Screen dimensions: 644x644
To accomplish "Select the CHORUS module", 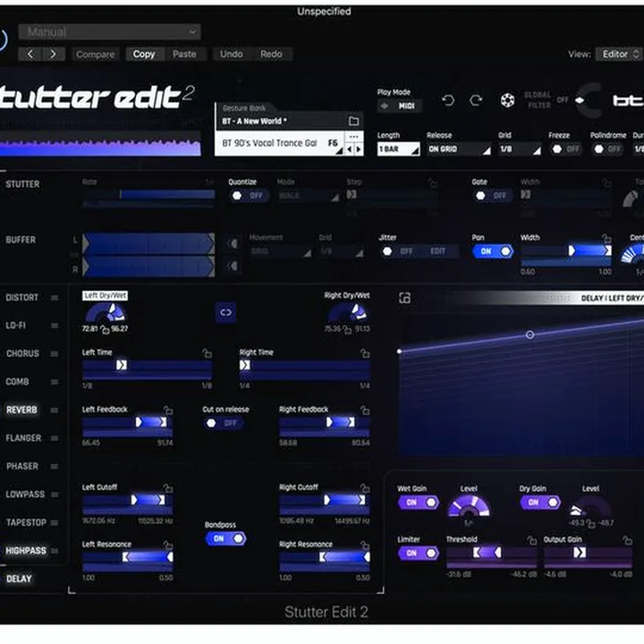I will click(22, 353).
